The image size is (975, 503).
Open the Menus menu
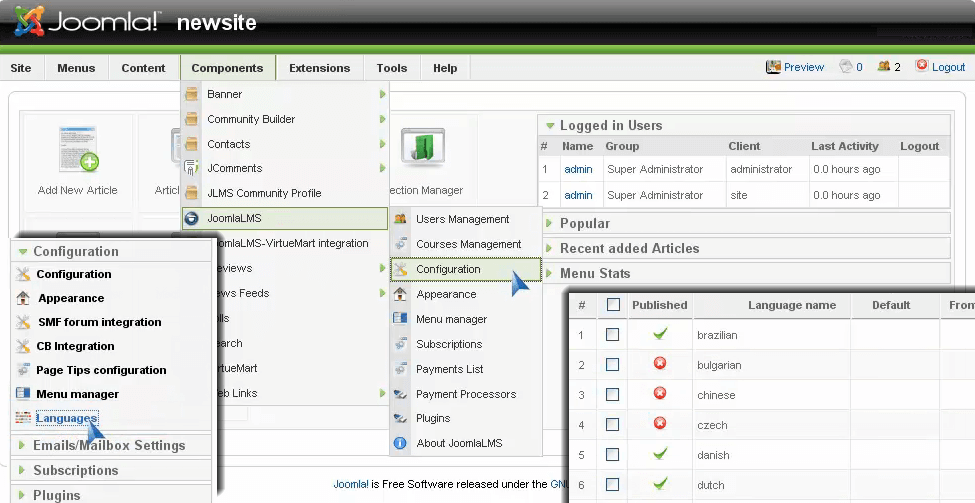point(76,68)
